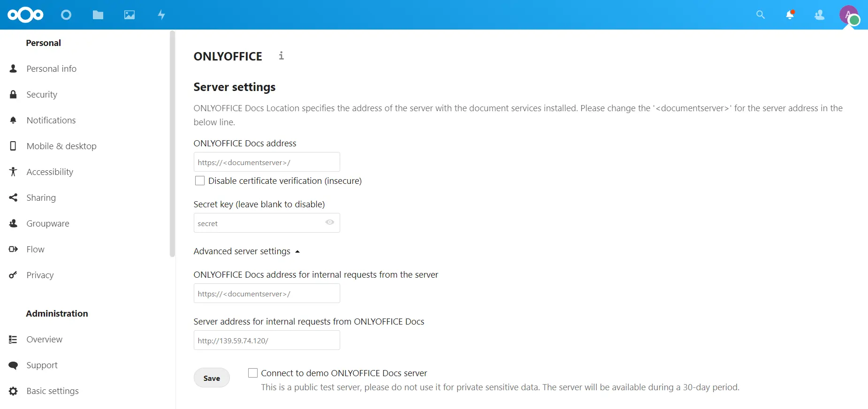Click the Sharing icon in sidebar

(x=13, y=197)
